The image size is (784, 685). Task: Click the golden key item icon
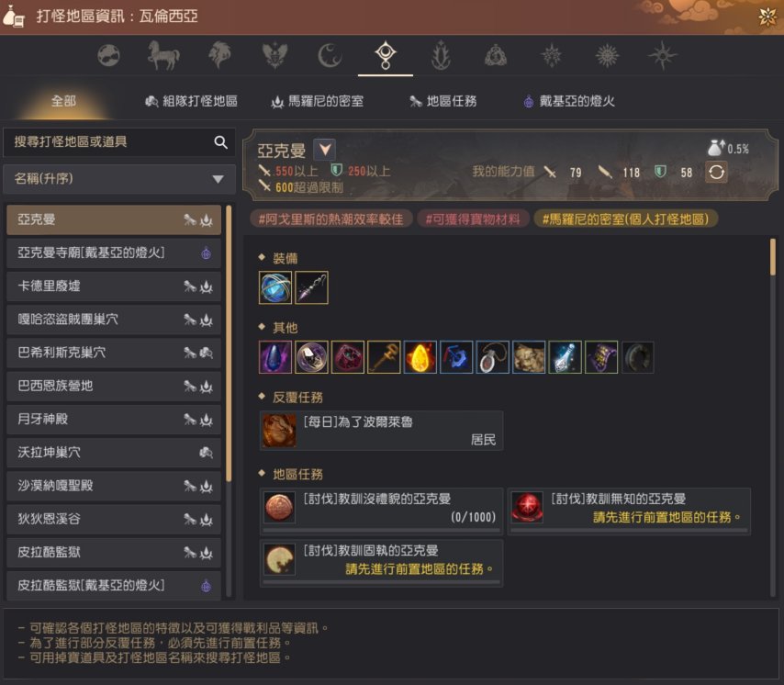click(x=384, y=357)
